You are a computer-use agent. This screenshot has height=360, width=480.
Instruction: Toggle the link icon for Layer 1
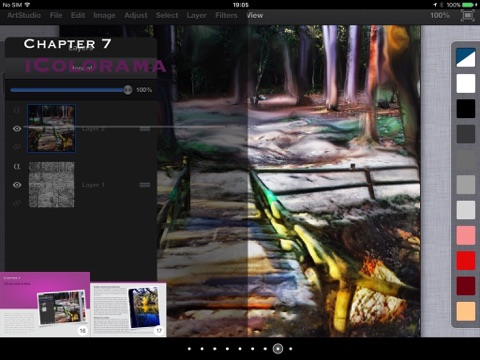pos(17,203)
